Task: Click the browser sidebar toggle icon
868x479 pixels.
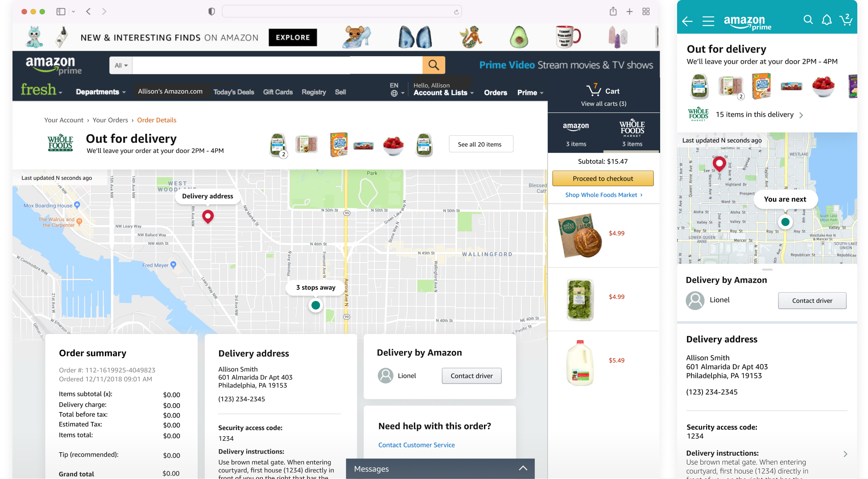Action: 61,12
